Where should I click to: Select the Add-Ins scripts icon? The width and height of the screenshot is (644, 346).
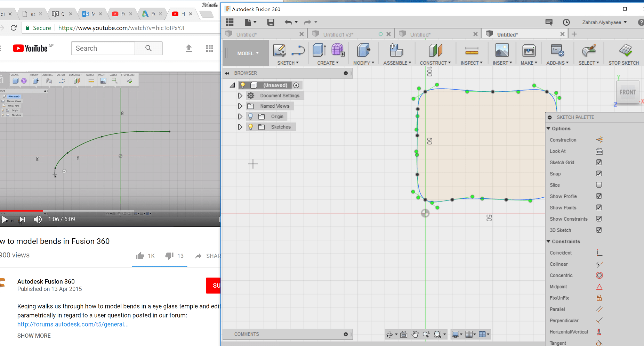coord(557,50)
